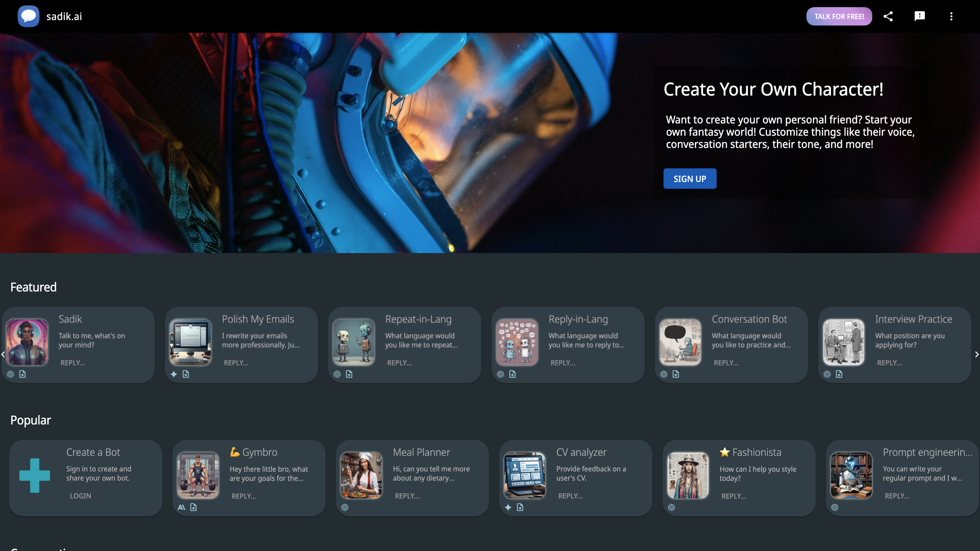Click file upload icon on CV analyzer card
The image size is (980, 551).
pyautogui.click(x=520, y=507)
